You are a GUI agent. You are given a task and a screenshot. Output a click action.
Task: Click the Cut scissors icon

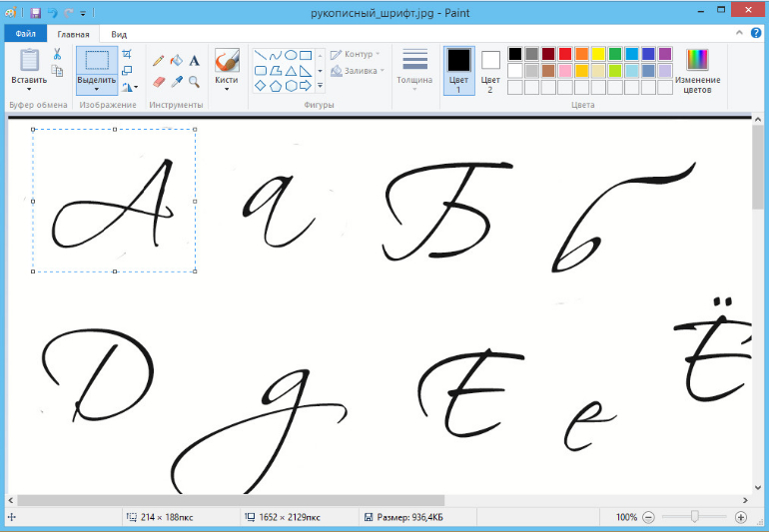pos(57,54)
